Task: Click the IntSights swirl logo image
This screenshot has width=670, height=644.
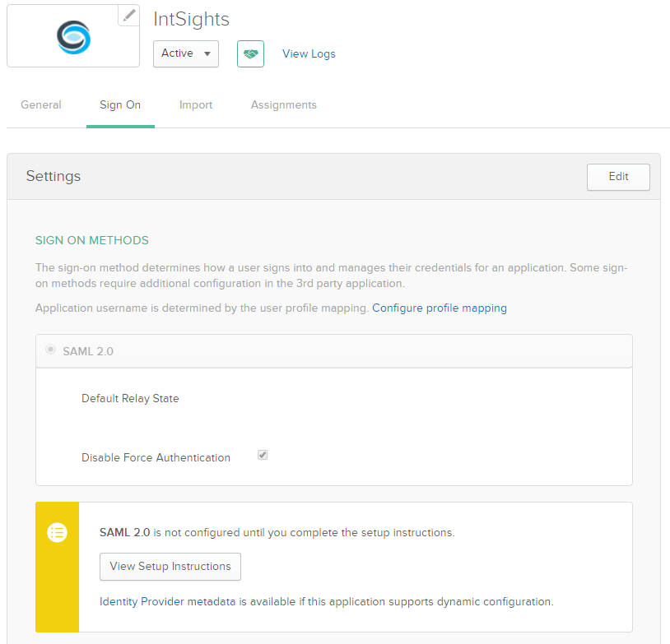Action: point(73,37)
